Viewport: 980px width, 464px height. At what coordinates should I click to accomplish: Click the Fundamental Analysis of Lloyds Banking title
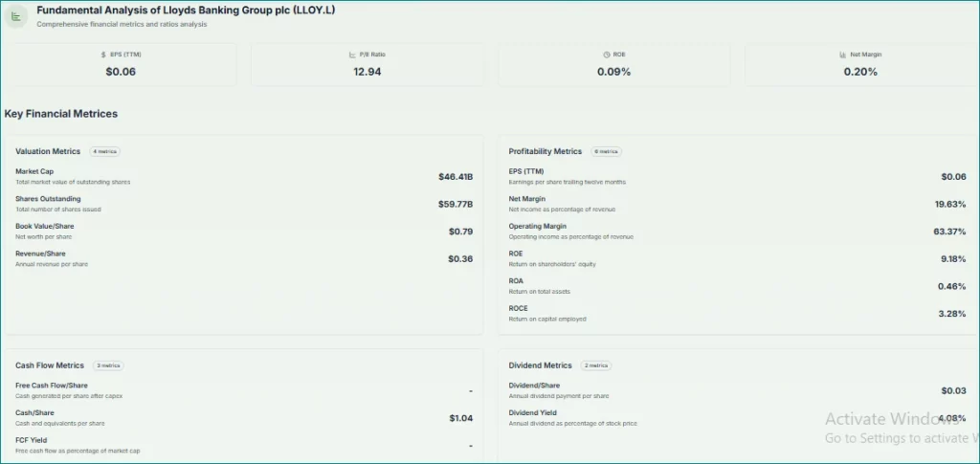click(186, 10)
